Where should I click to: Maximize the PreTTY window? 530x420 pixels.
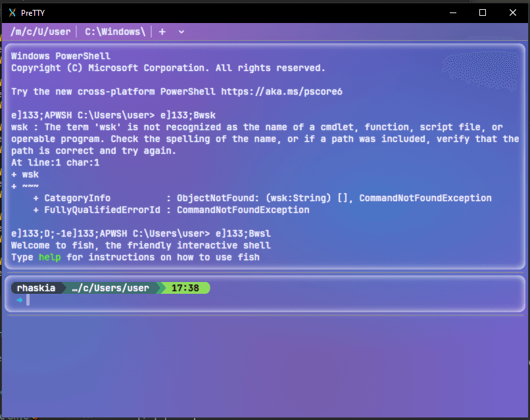482,12
